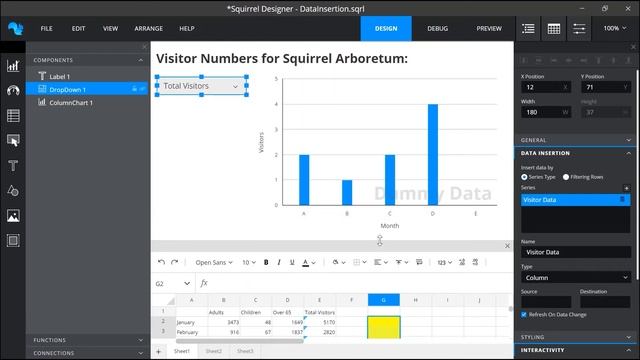Open the selector controls category in the sidebar

point(13,141)
